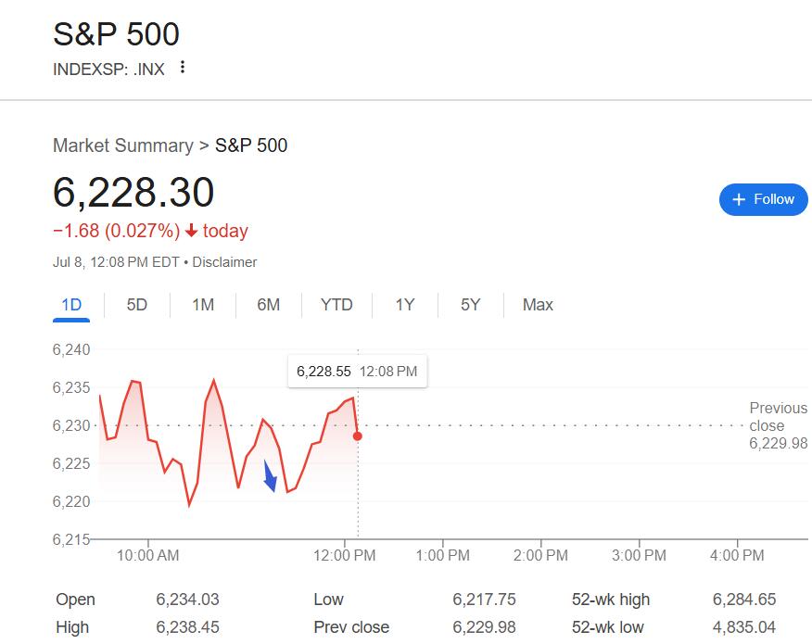Image resolution: width=812 pixels, height=644 pixels.
Task: Open the three-dot menu beside INDEXSP: .INX
Action: [x=183, y=67]
